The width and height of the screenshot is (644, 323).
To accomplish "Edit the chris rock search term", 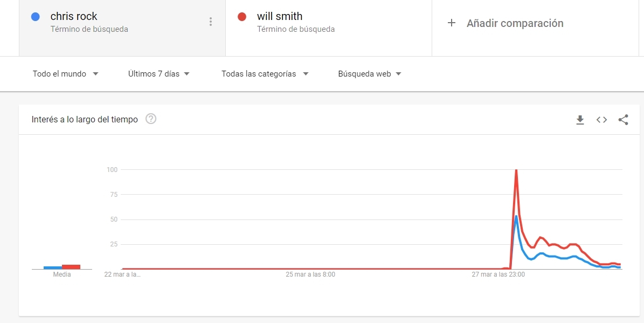I will (74, 17).
